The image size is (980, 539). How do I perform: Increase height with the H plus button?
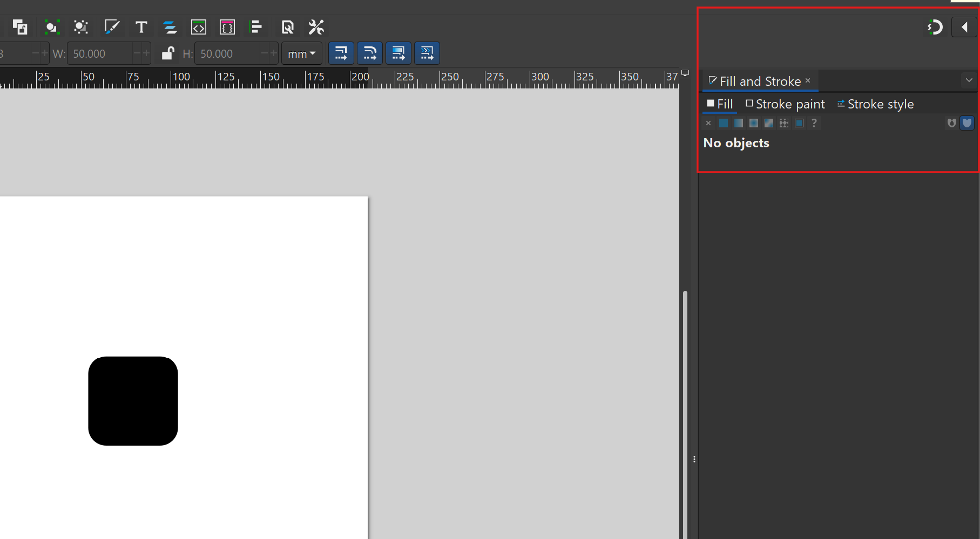click(274, 53)
